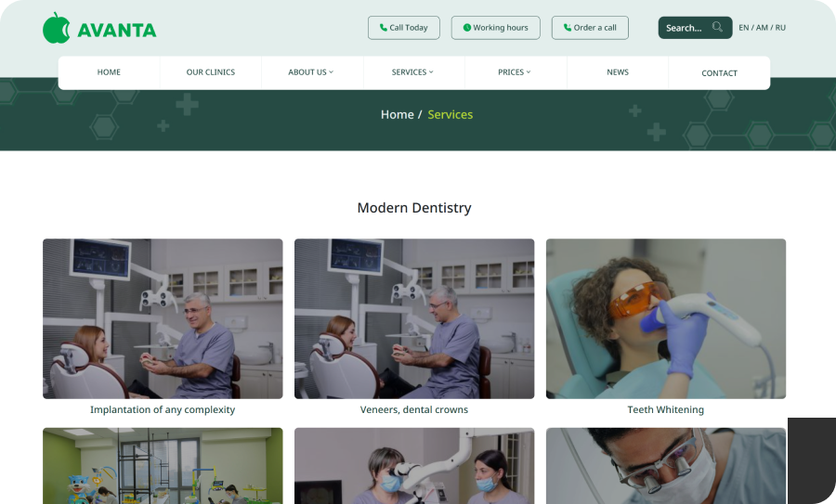Click the Avanta apple logo icon
Screen dimensions: 836x504
[x=56, y=28]
